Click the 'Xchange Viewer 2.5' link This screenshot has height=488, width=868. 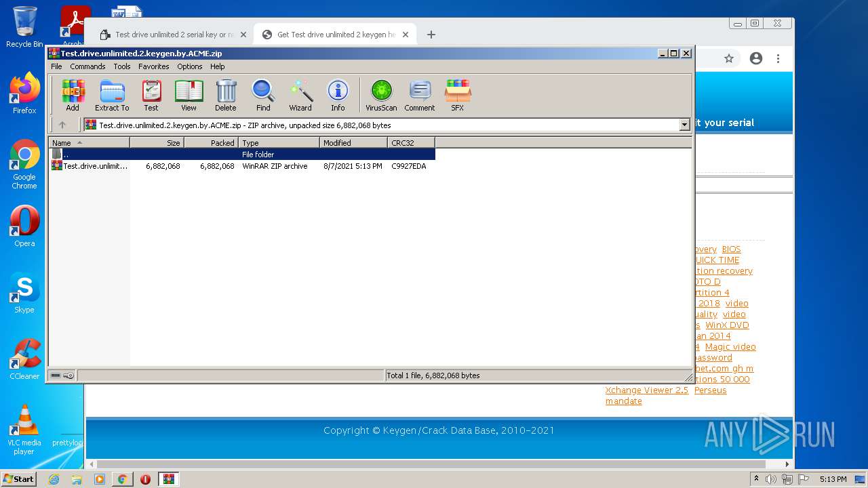[647, 390]
